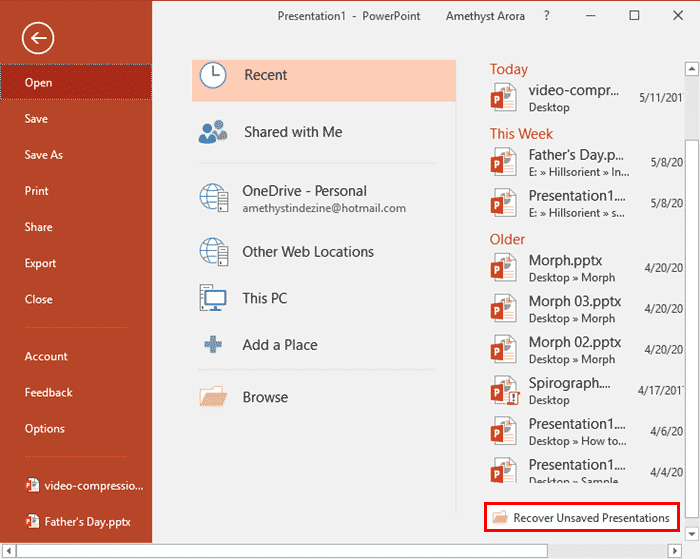The width and height of the screenshot is (700, 559).
Task: Click Recover Unsaved Presentations button
Action: (582, 517)
